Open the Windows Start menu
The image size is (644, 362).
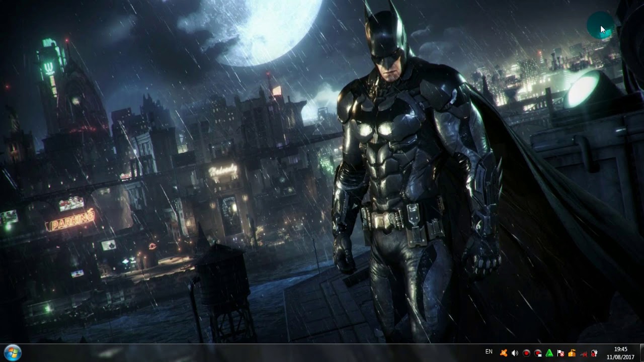point(12,352)
